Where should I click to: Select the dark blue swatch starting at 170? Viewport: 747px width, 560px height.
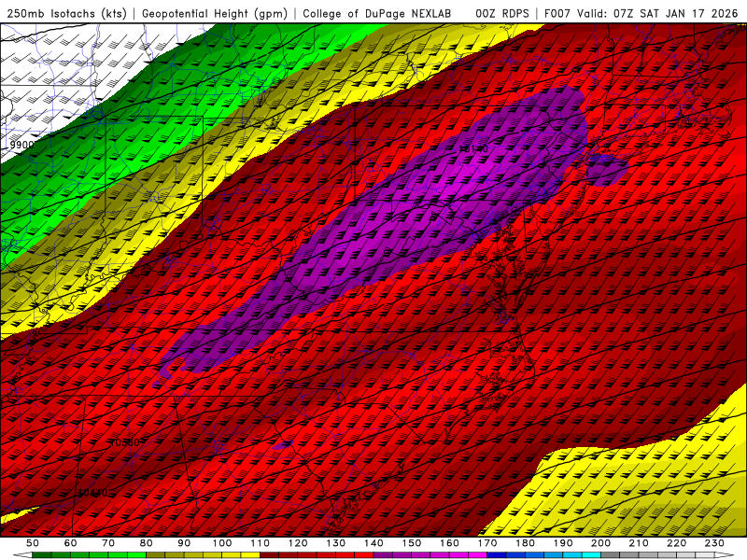497,555
